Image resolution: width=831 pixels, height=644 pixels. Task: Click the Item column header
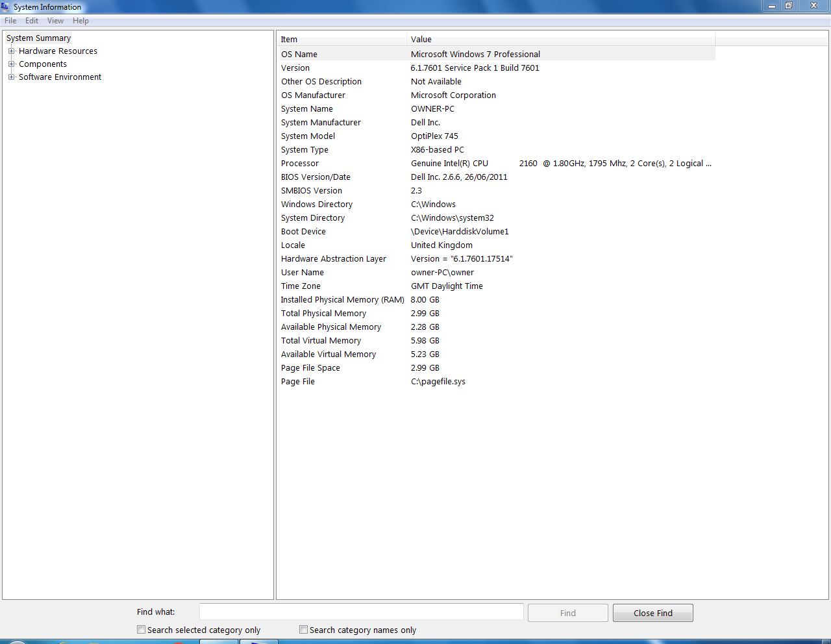point(341,40)
